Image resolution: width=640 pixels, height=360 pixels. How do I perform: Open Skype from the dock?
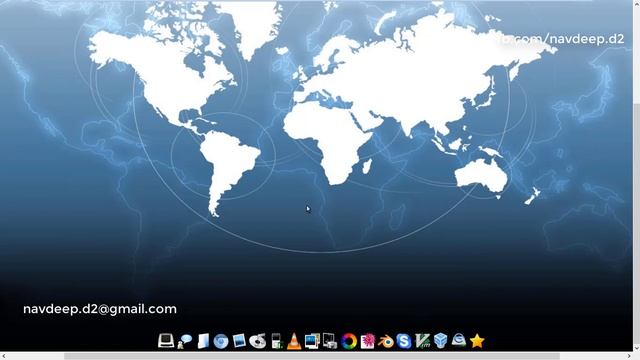404,341
